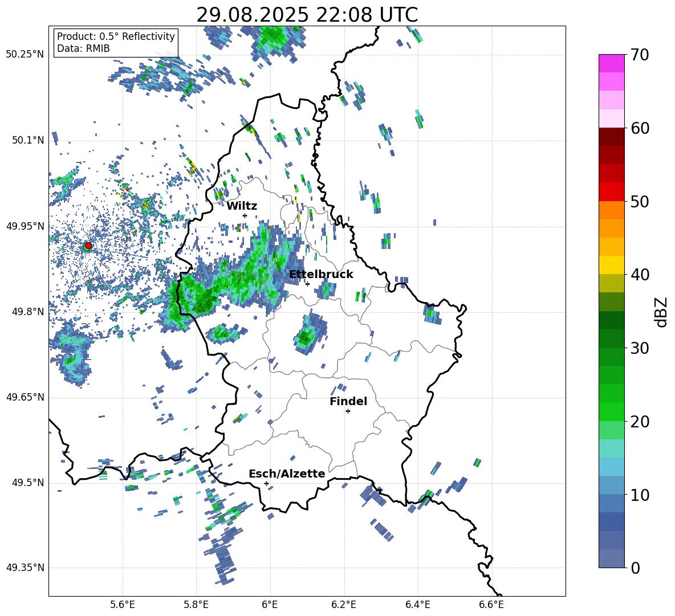
Task: Click the 49.35°N latitude label
Action: tap(25, 568)
